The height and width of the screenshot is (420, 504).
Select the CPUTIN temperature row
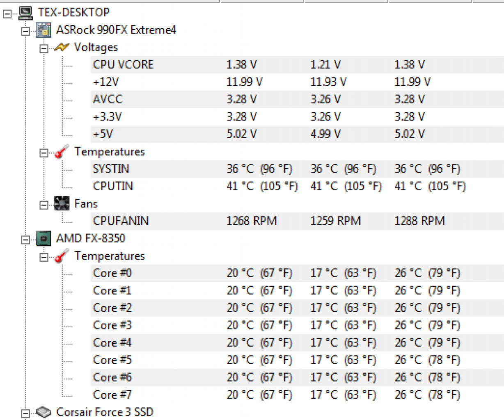(297, 186)
